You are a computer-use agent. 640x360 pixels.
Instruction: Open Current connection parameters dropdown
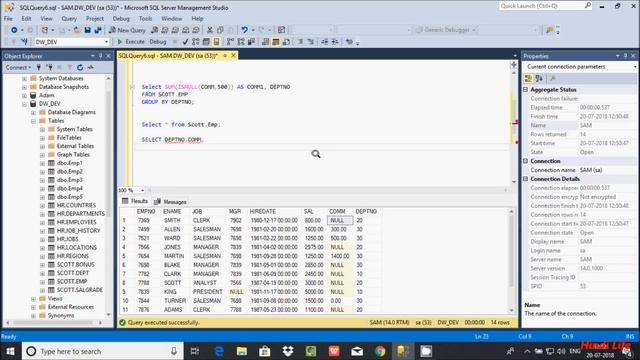635,67
